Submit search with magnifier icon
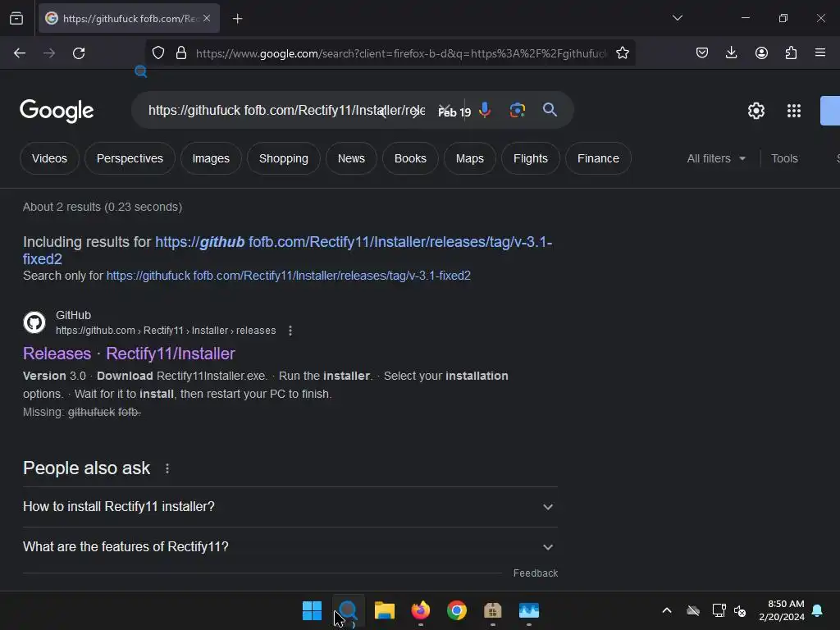Screen dimensions: 840x630 [550, 110]
